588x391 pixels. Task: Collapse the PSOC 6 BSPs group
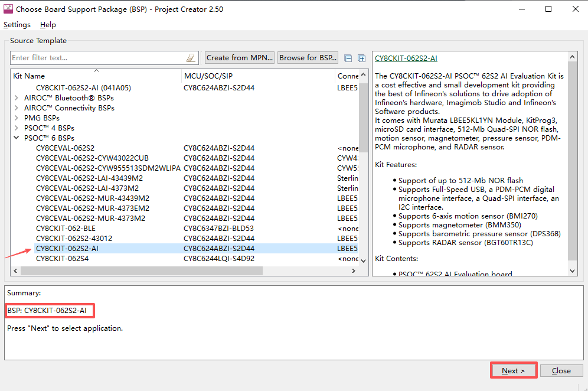tap(17, 138)
